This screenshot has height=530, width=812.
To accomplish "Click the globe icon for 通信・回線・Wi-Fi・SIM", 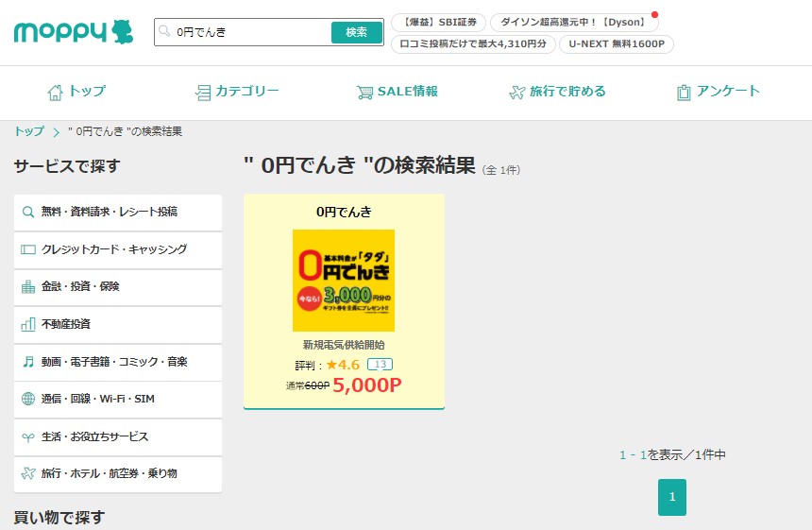I will pos(28,399).
